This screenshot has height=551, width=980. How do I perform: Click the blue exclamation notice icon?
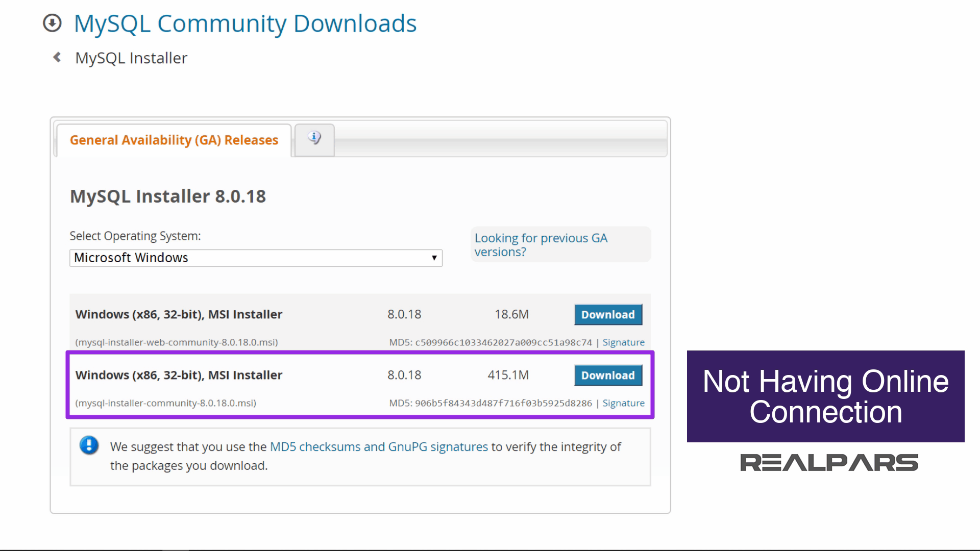[89, 445]
